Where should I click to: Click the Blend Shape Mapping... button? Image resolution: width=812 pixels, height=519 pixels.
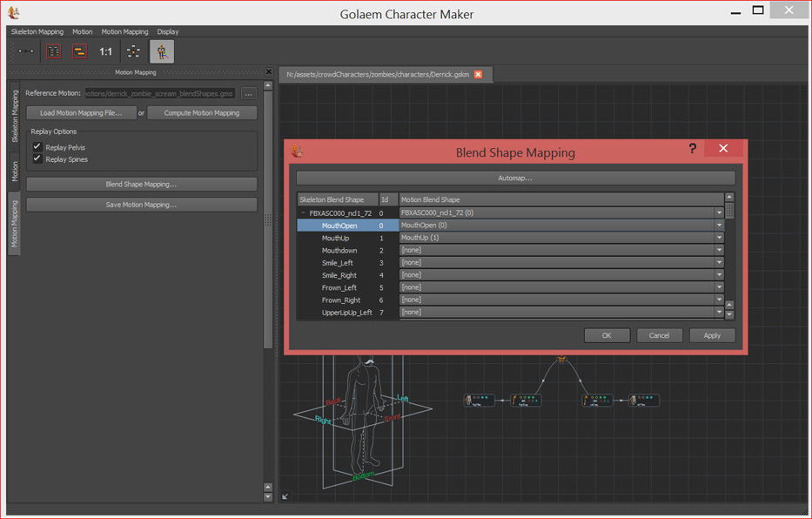[141, 185]
